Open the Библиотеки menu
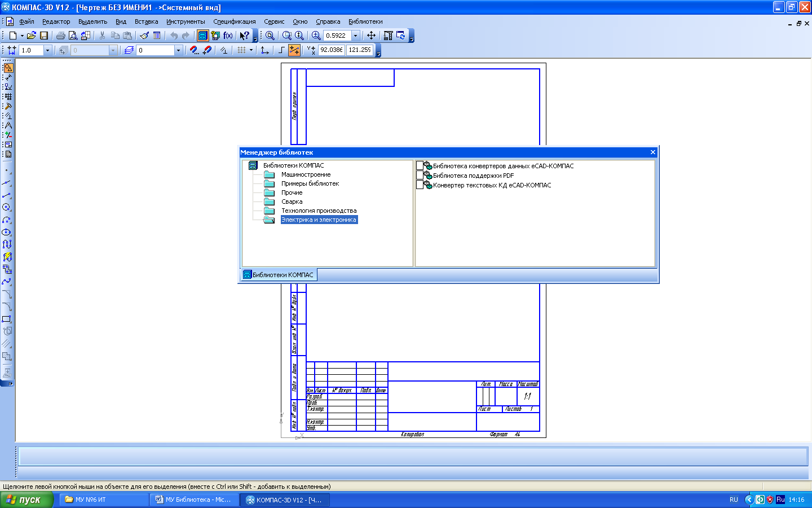 coord(365,21)
